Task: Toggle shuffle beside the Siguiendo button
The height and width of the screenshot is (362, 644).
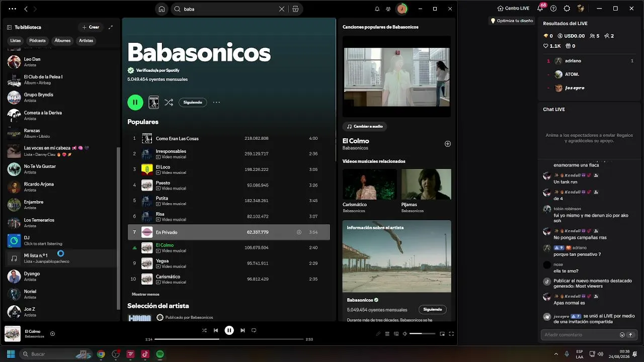Action: pos(169,102)
